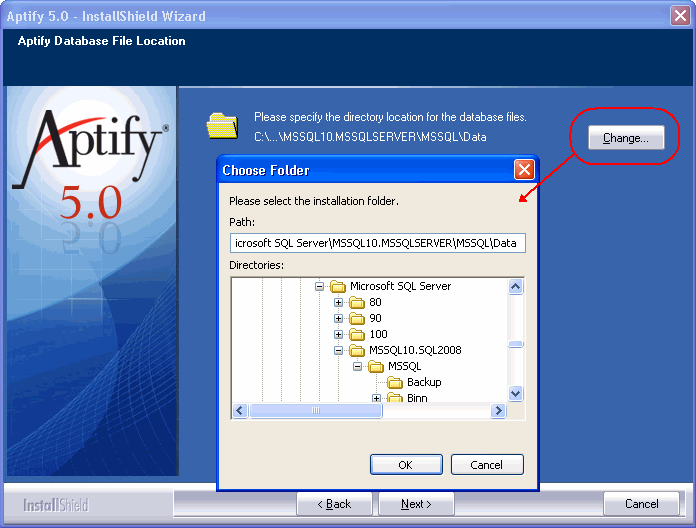The height and width of the screenshot is (528, 696).
Task: Click the Change... button
Action: point(626,138)
